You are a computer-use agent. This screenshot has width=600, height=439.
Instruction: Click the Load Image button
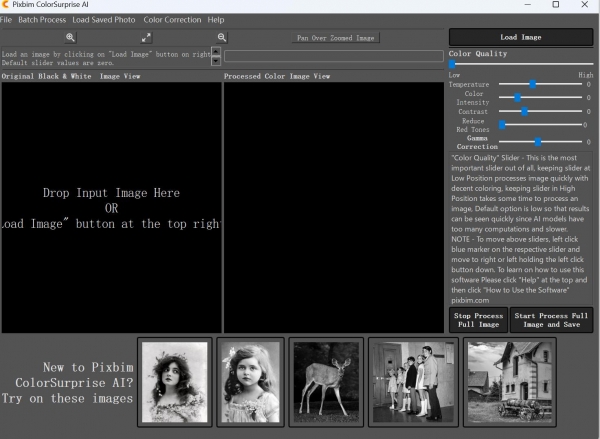520,38
